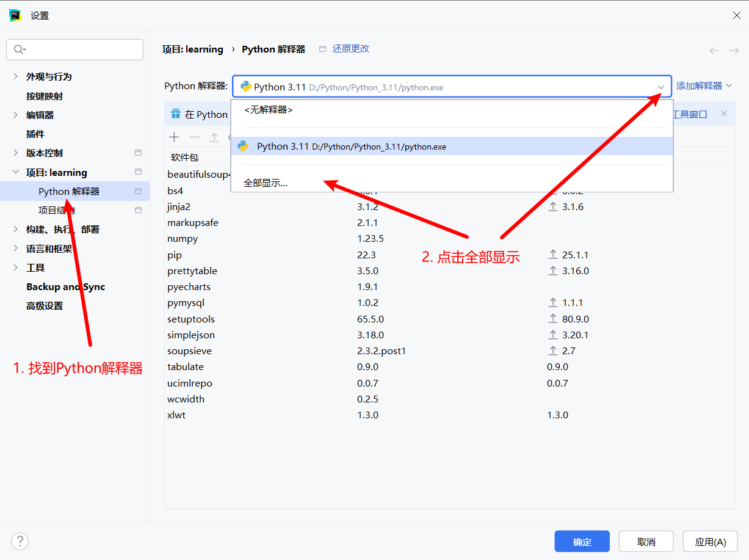The image size is (749, 560).
Task: Dismiss the Python tool window banner
Action: tap(724, 114)
